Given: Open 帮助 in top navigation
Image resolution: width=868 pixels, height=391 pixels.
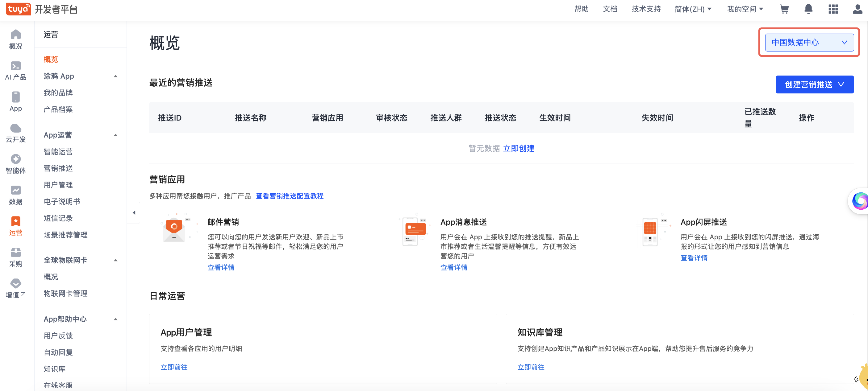Looking at the screenshot, I should point(581,9).
